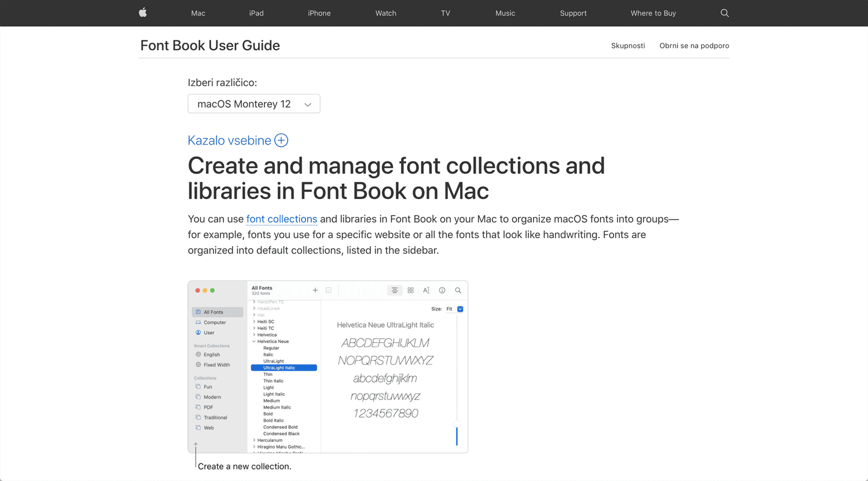Click the '1234567890' sample text
868x481 pixels.
386,413
